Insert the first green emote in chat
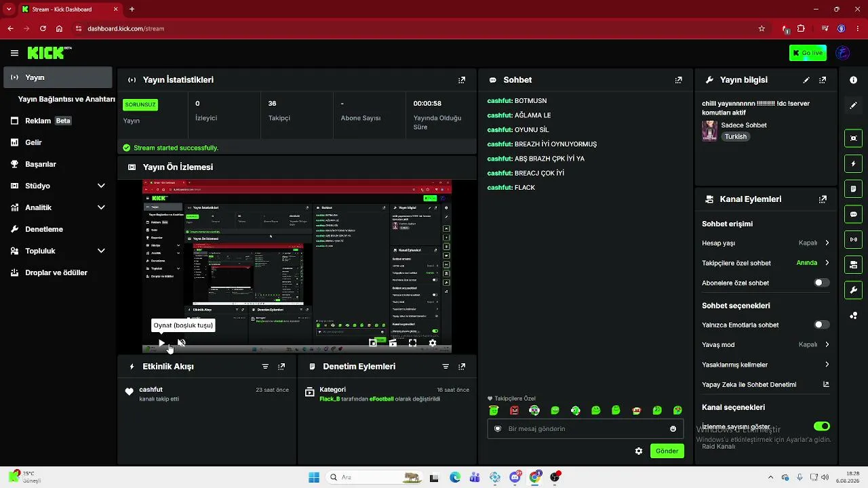The image size is (868, 488). pos(494,410)
